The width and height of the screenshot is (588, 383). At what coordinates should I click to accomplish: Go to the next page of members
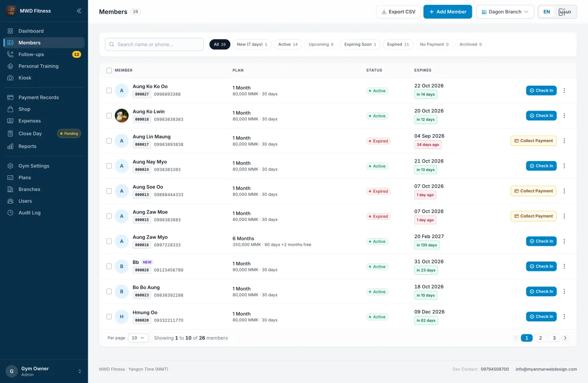pos(565,338)
